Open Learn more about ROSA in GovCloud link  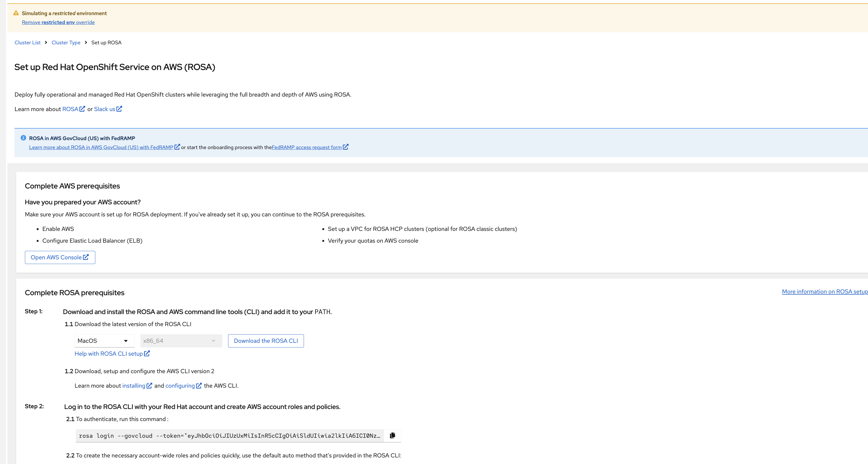(x=101, y=147)
